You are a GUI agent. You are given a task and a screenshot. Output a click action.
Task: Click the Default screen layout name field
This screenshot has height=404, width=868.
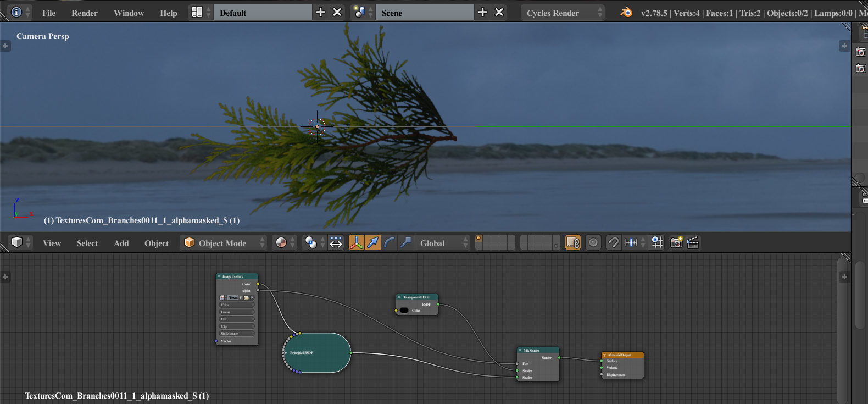pos(263,12)
